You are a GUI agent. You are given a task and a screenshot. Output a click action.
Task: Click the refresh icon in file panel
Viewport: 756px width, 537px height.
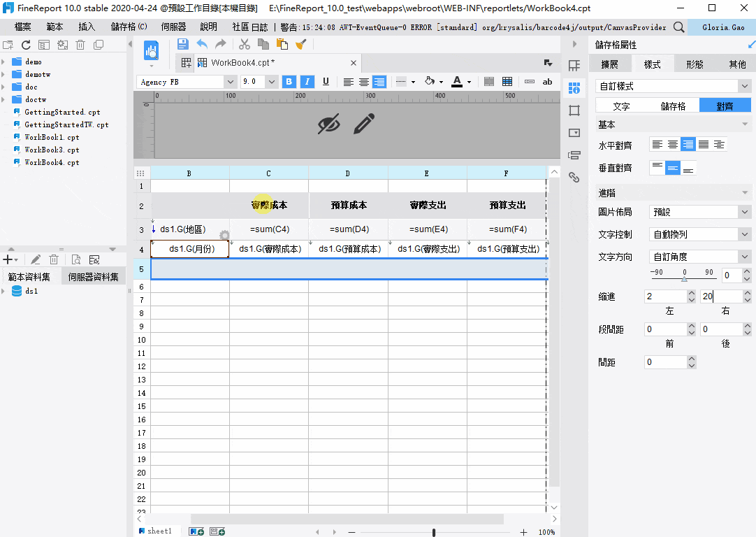point(26,45)
